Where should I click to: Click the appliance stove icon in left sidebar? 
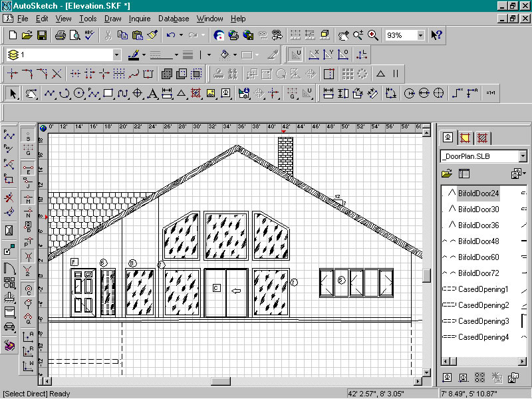[9, 312]
